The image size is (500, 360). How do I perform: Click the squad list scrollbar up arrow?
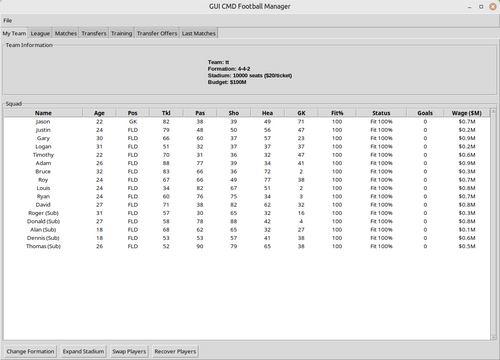point(493,111)
